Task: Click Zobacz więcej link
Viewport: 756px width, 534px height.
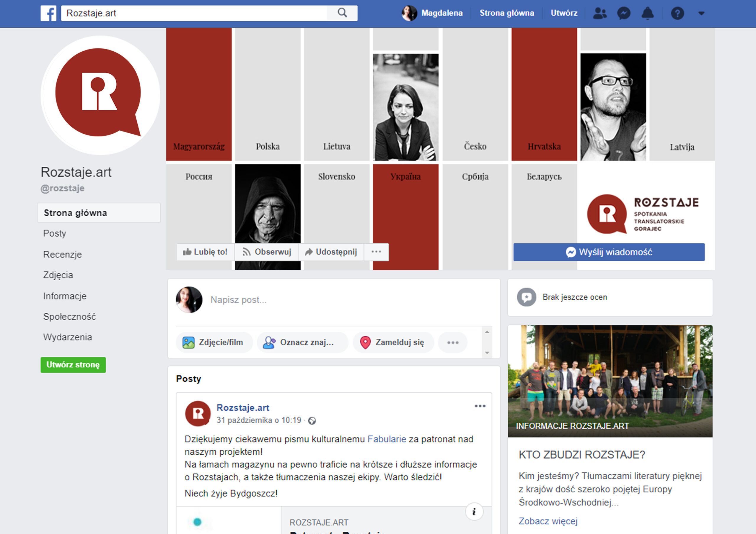Action: pos(548,521)
